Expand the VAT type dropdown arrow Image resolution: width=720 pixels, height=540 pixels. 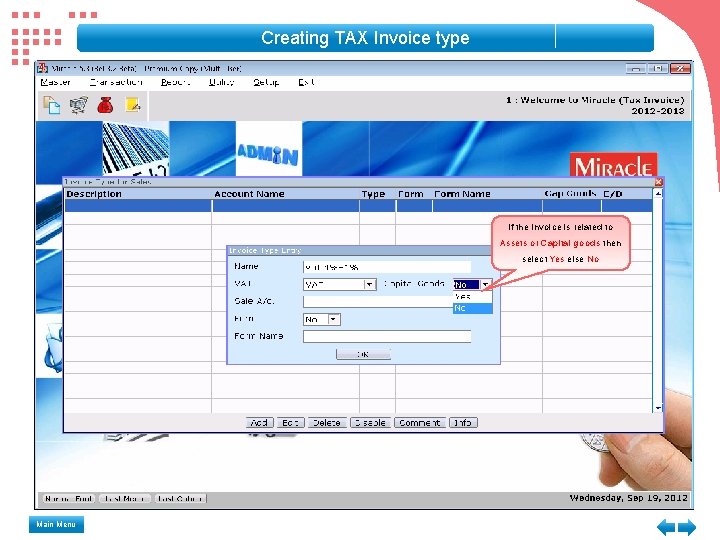tap(370, 285)
